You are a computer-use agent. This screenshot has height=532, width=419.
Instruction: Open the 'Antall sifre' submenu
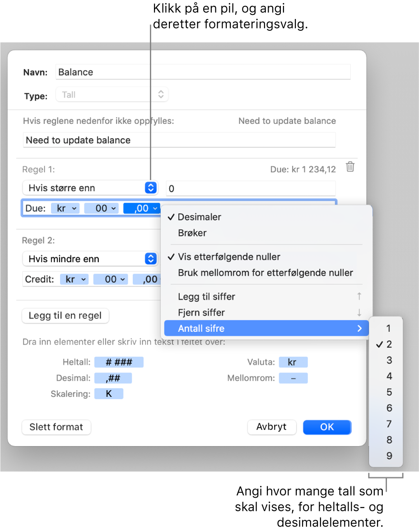coord(266,328)
